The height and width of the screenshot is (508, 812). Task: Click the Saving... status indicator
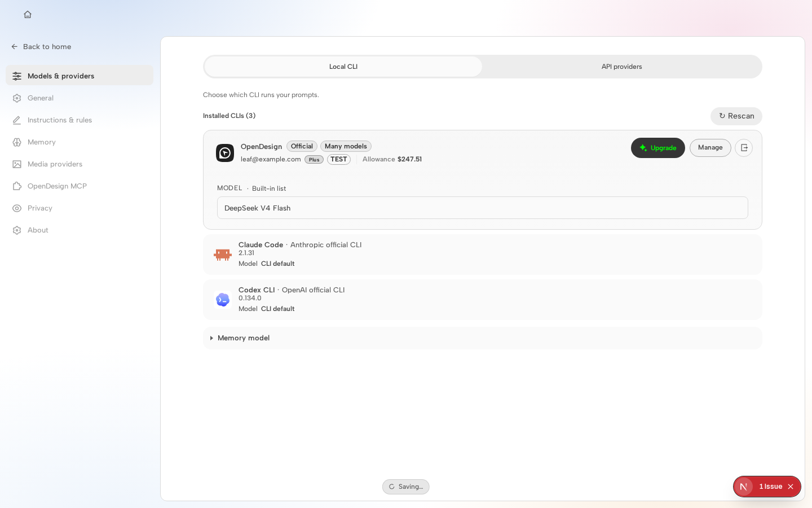point(406,487)
